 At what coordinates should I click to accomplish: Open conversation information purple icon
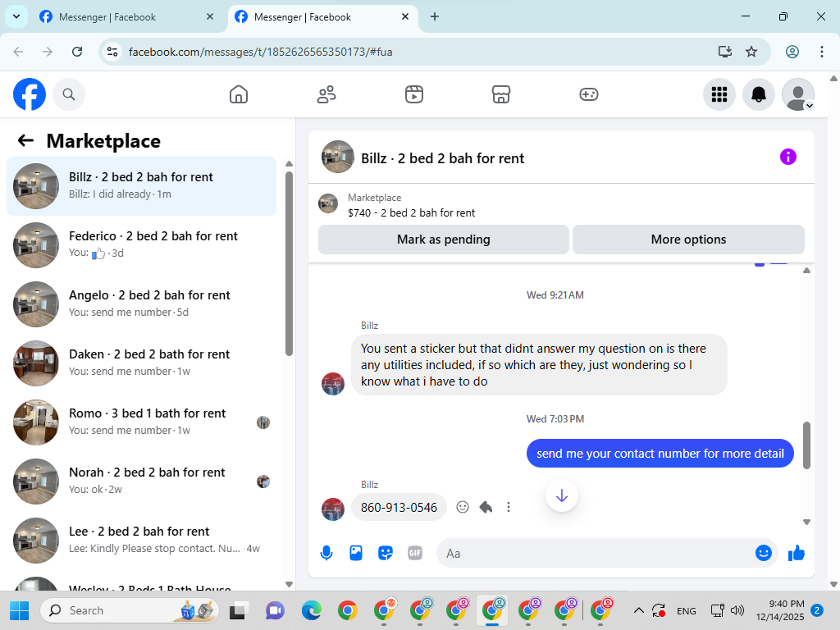coord(787,157)
